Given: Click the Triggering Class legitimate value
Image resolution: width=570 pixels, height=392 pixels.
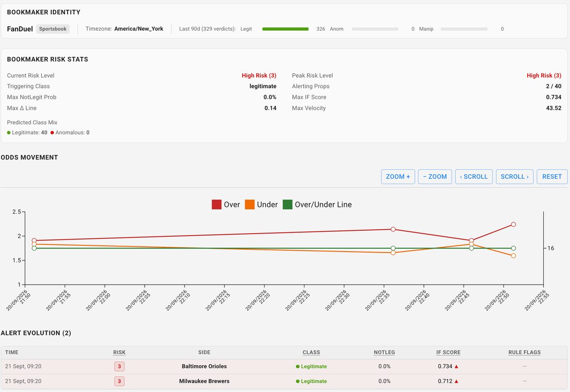Looking at the screenshot, I should (x=263, y=86).
